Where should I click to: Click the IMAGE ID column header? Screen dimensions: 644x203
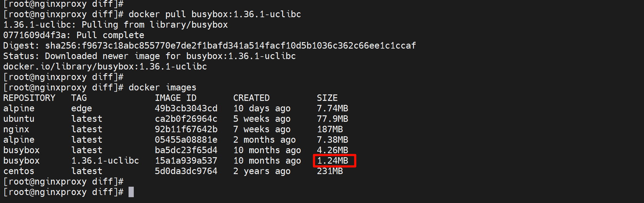176,98
